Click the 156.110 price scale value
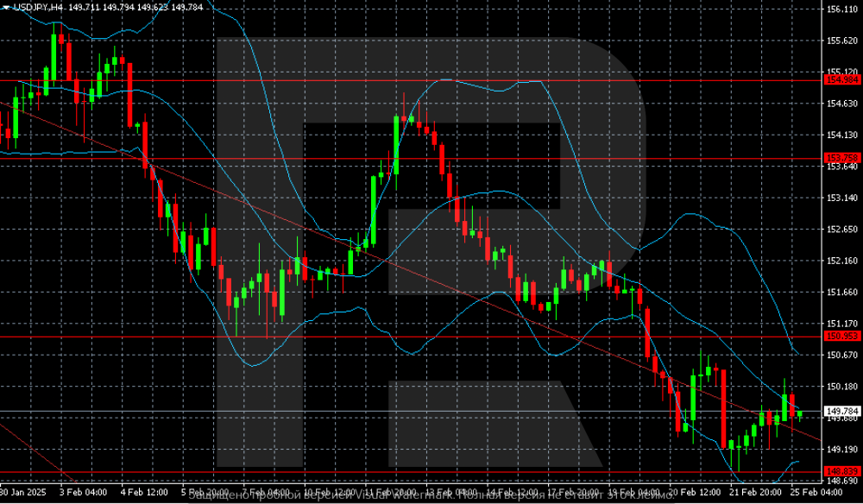The image size is (863, 504). click(x=841, y=9)
